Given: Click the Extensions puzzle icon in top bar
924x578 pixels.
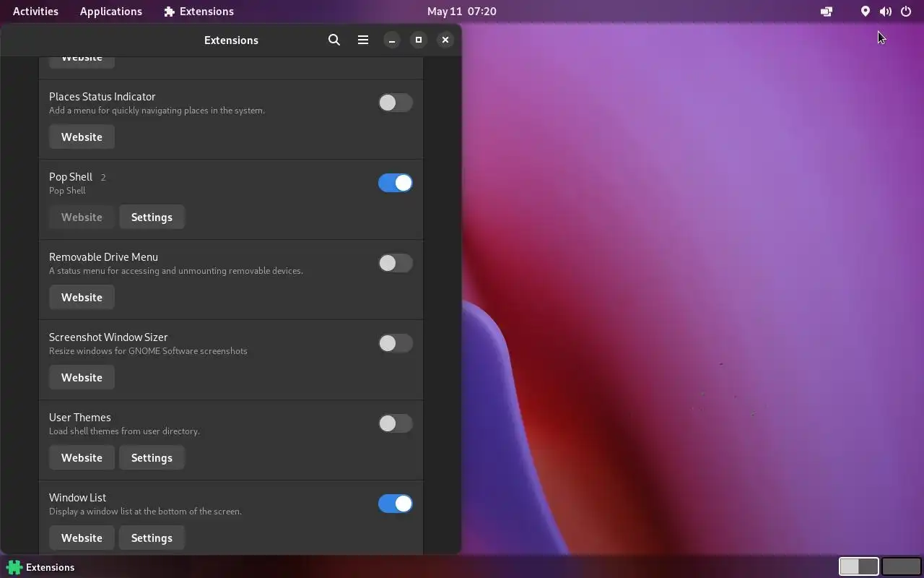Looking at the screenshot, I should tap(170, 12).
